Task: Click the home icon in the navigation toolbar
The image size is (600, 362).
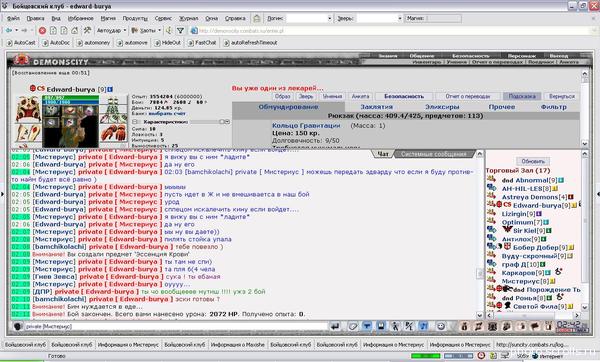Action: [x=75, y=31]
